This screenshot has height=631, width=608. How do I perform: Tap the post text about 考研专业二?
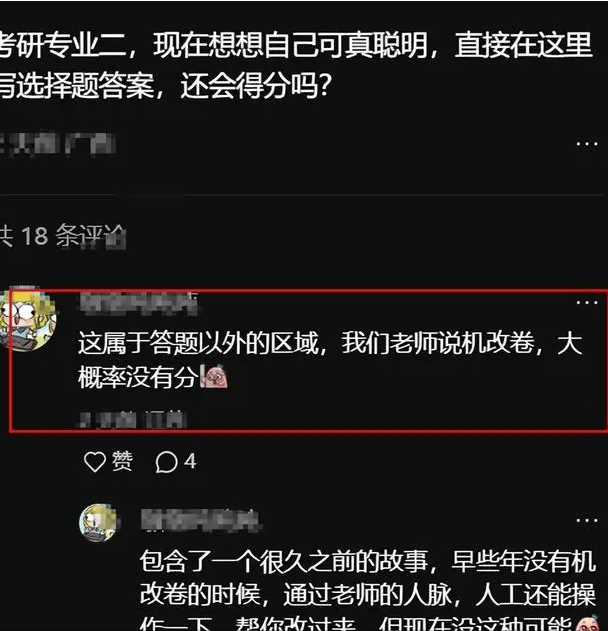296,65
